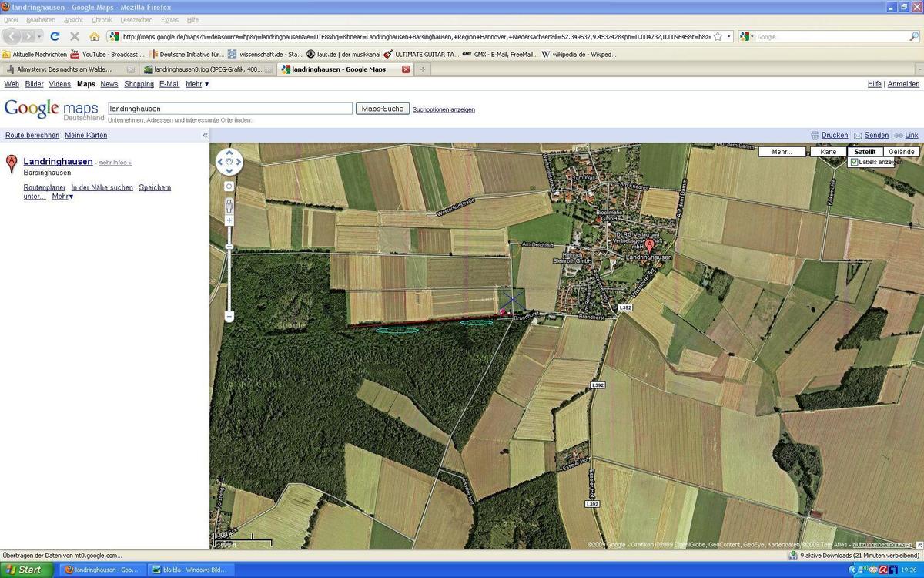Click the Firefox home icon
The image size is (924, 578).
pos(94,36)
